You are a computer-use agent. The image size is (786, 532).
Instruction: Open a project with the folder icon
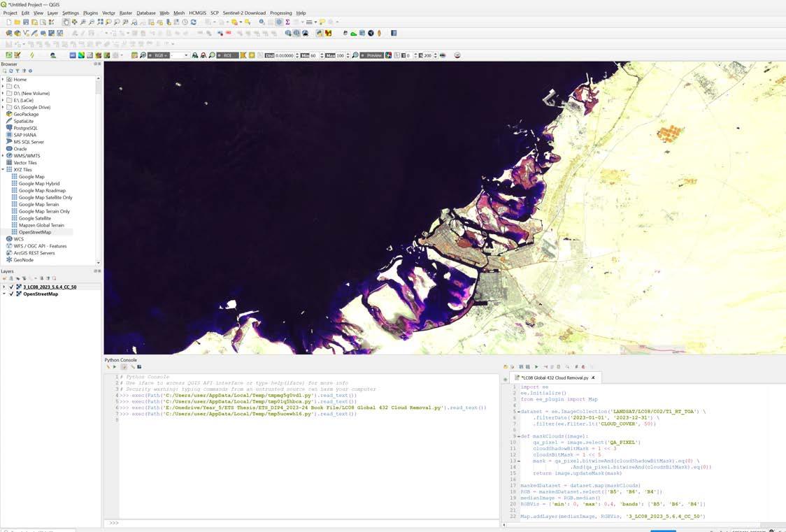(17, 22)
